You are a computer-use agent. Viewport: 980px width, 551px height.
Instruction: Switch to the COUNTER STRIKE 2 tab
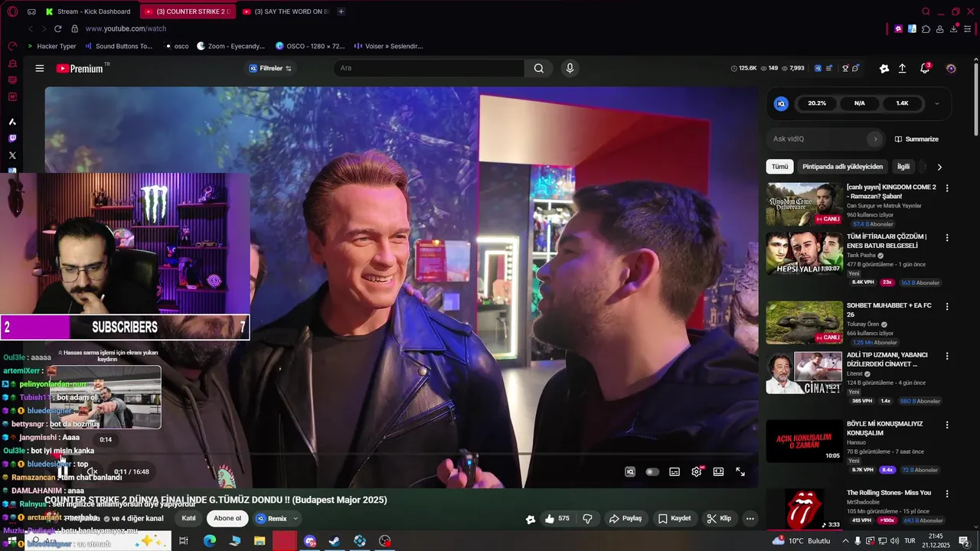coord(188,11)
